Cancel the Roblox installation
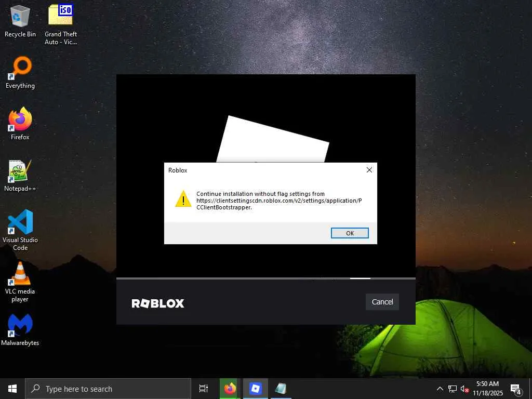 click(x=382, y=302)
